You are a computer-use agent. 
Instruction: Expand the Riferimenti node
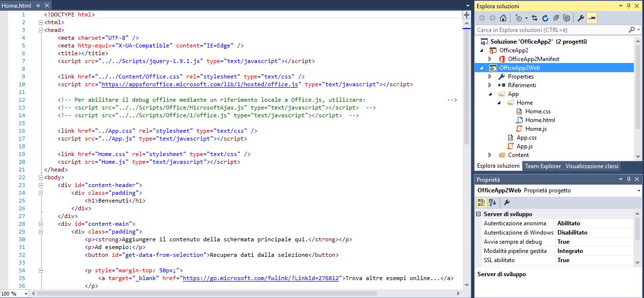(x=490, y=85)
